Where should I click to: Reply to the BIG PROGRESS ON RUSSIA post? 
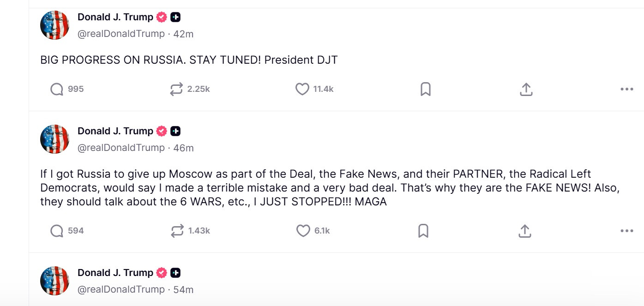point(57,89)
